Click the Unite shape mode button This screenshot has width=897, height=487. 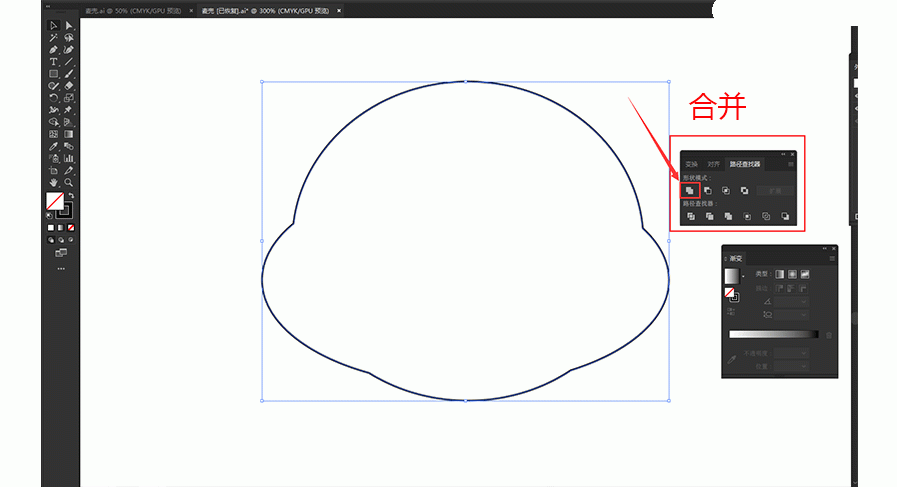[690, 190]
